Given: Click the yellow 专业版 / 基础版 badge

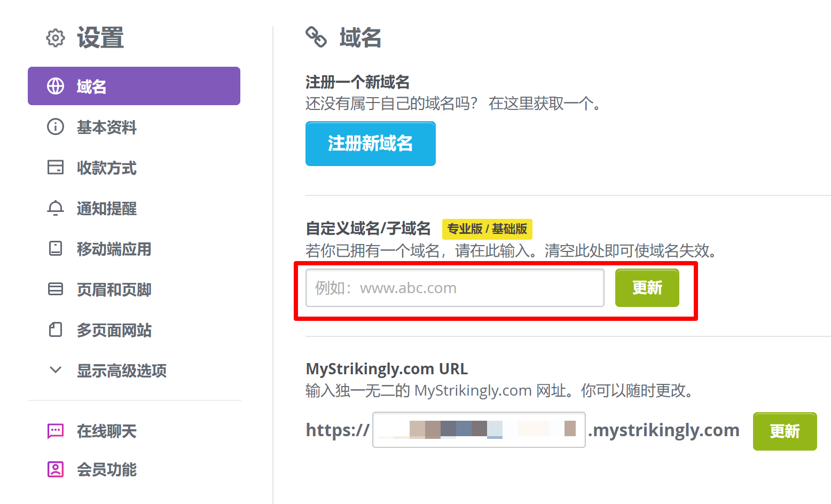Looking at the screenshot, I should pos(487,229).
